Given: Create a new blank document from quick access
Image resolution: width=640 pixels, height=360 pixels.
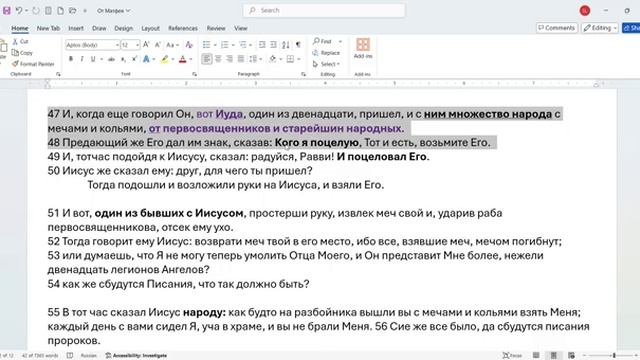Looking at the screenshot, I should 60,11.
